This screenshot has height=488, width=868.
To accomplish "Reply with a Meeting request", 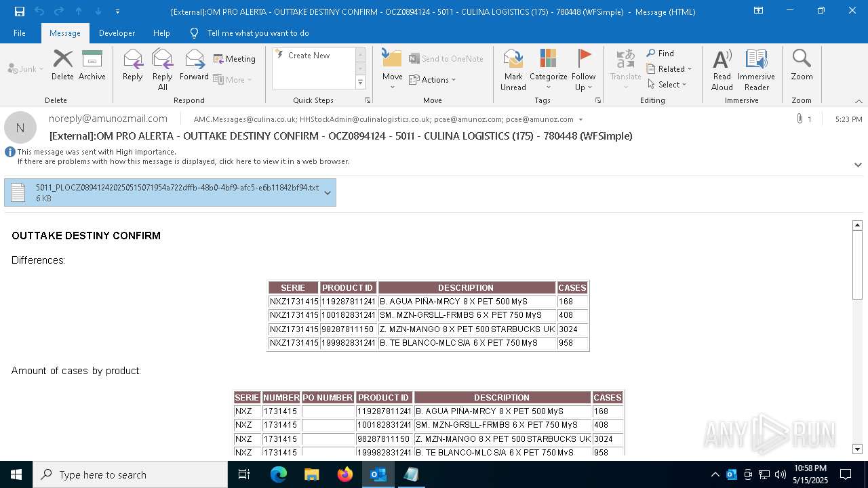I will 235,59.
